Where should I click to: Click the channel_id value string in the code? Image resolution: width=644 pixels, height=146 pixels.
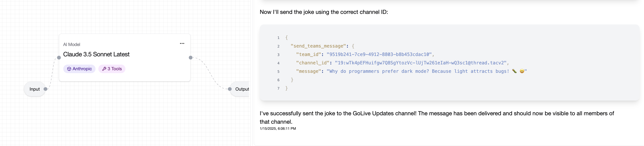pyautogui.click(x=420, y=63)
